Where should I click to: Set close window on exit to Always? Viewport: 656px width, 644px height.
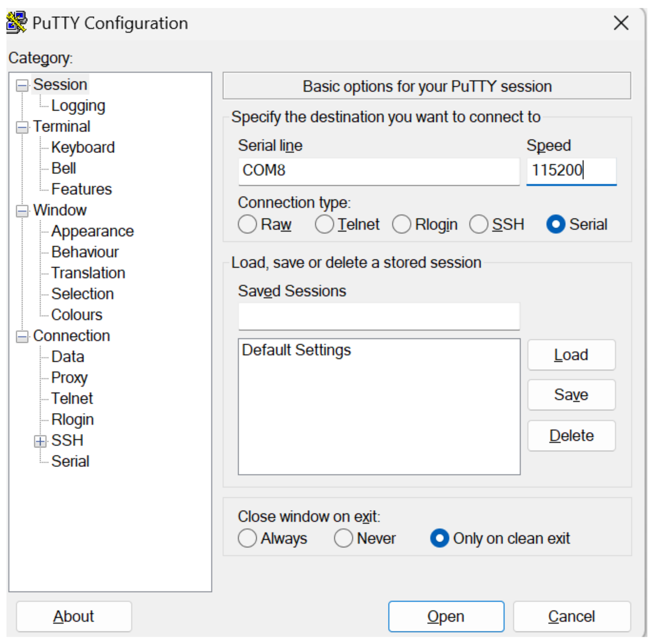tap(247, 538)
